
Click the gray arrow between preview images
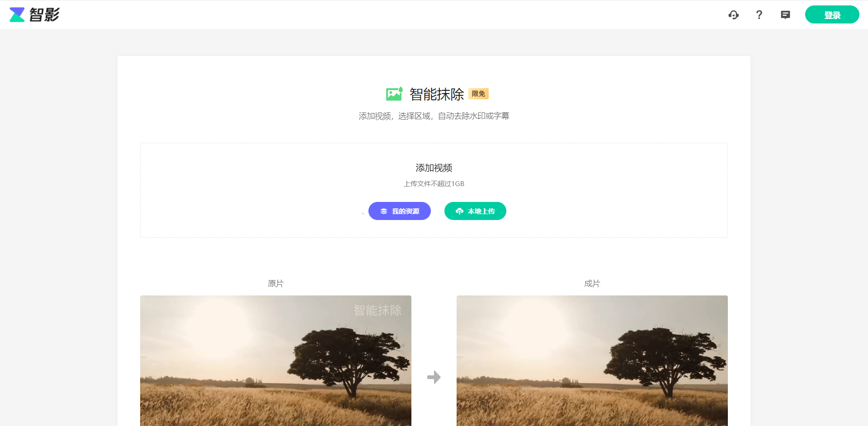coord(434,377)
